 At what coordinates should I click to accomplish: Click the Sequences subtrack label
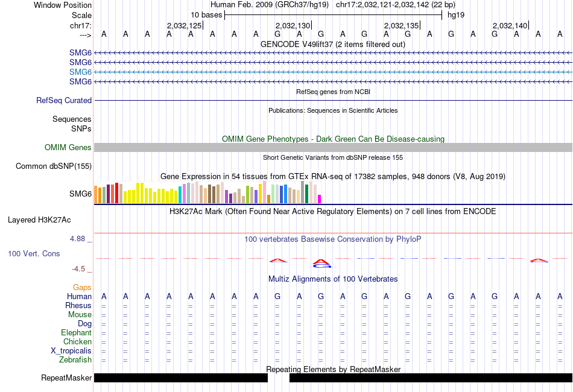coord(72,119)
